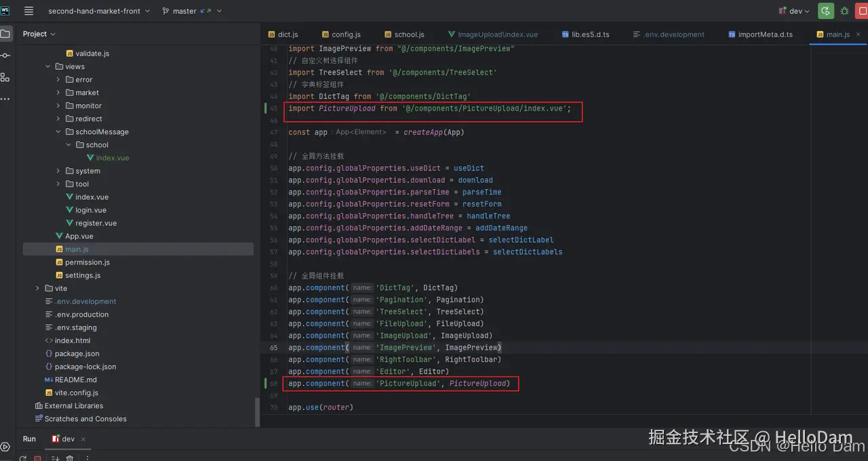Click the WebStorm logo icon

(x=5, y=11)
